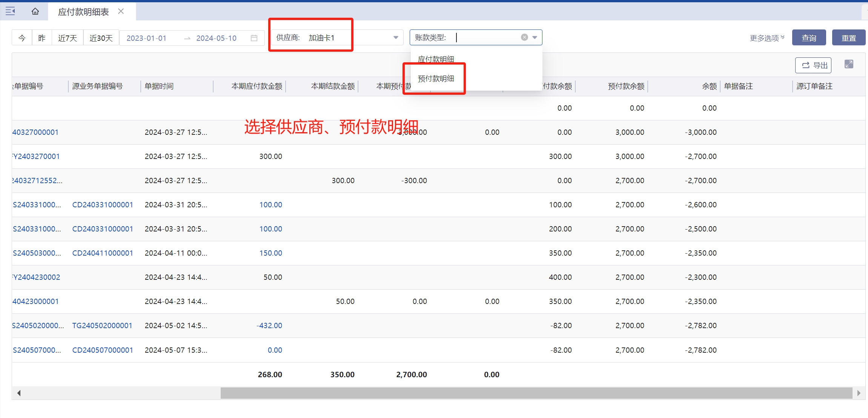Image resolution: width=868 pixels, height=418 pixels.
Task: Export table with 导出 button
Action: pos(813,65)
